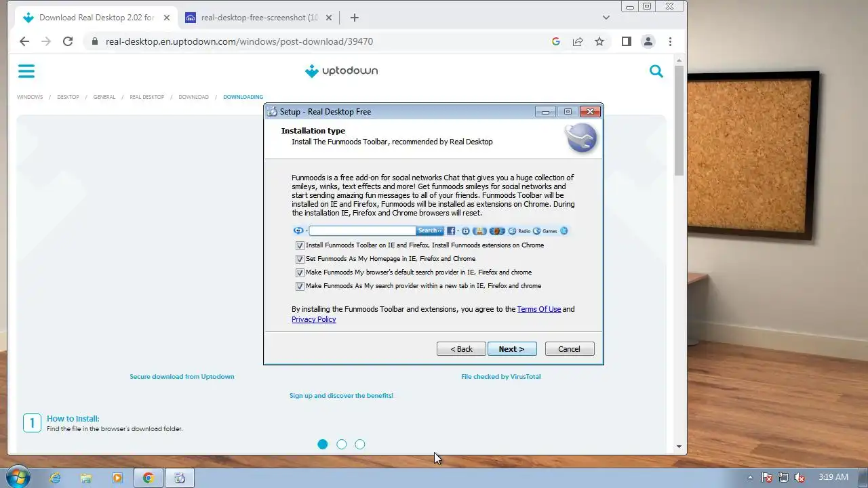Go to WINDOWS breadcrumb
868x488 pixels.
(30, 97)
